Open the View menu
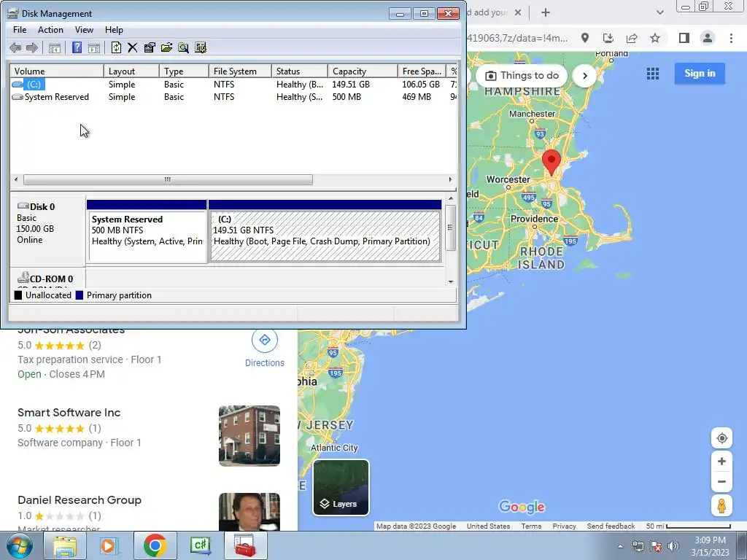Screen dimensions: 747x560 coord(84,29)
